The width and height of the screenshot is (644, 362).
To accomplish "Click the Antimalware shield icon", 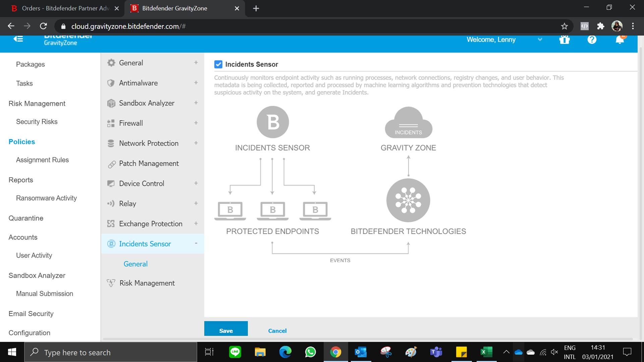I will [111, 83].
